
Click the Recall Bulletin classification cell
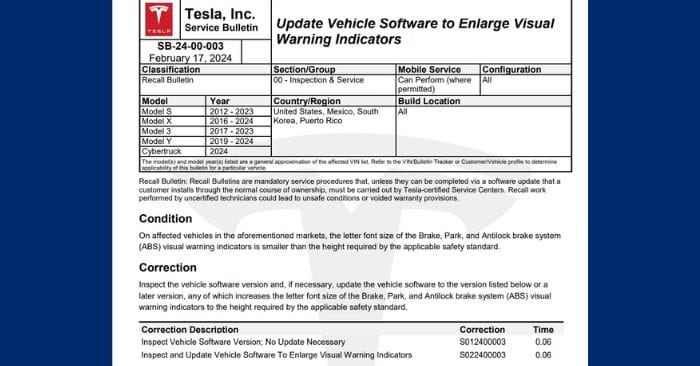pyautogui.click(x=205, y=85)
